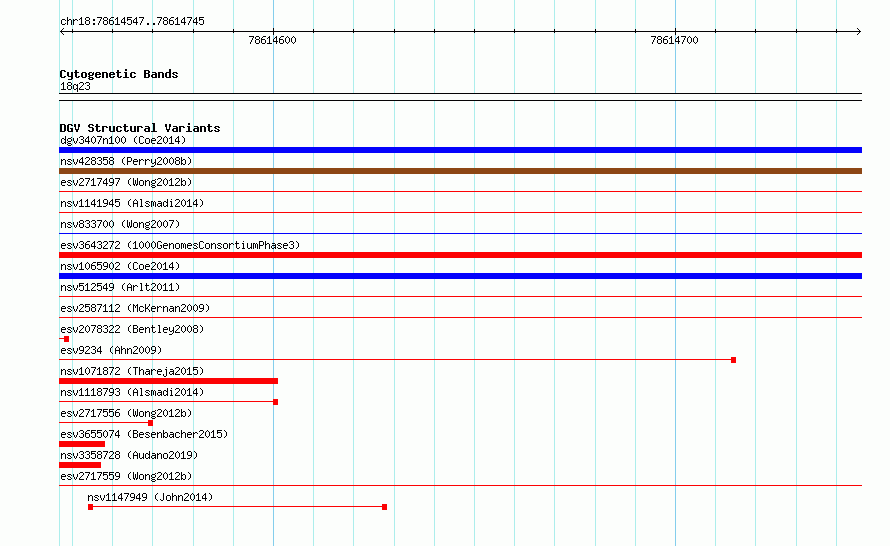Click the nsv1147949 (John2014) label
The image size is (890, 546).
(x=150, y=497)
